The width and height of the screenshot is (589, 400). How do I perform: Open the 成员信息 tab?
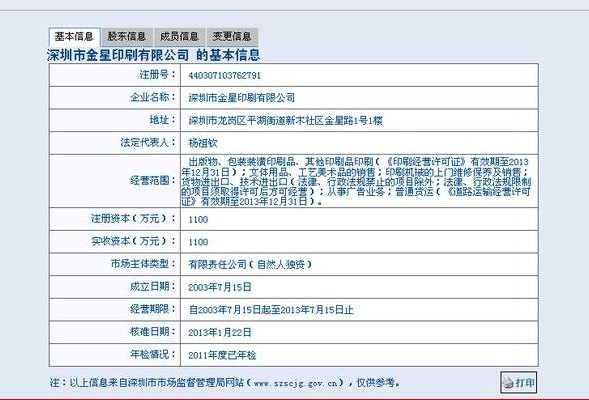(180, 37)
